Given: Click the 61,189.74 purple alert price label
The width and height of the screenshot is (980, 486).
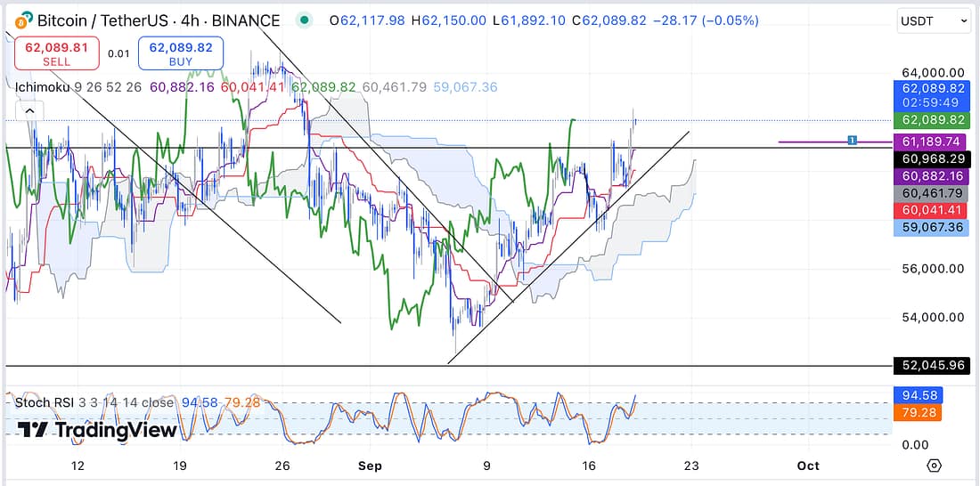Looking at the screenshot, I should [x=933, y=142].
